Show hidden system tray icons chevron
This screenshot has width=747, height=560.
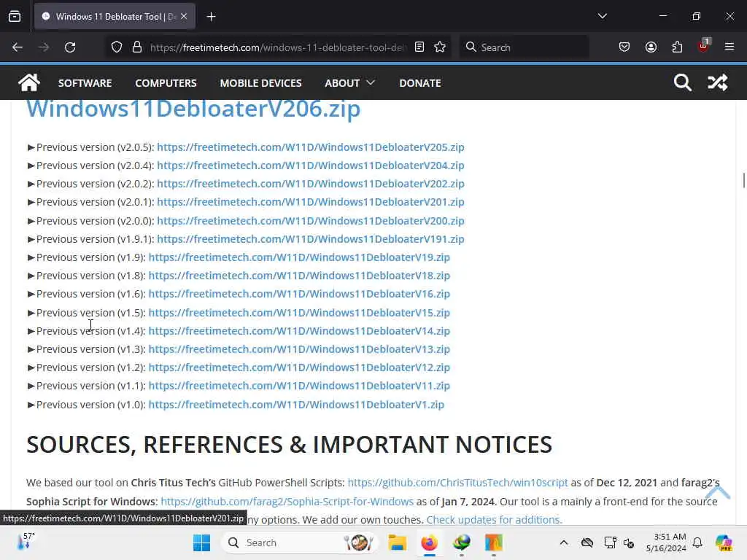click(564, 542)
